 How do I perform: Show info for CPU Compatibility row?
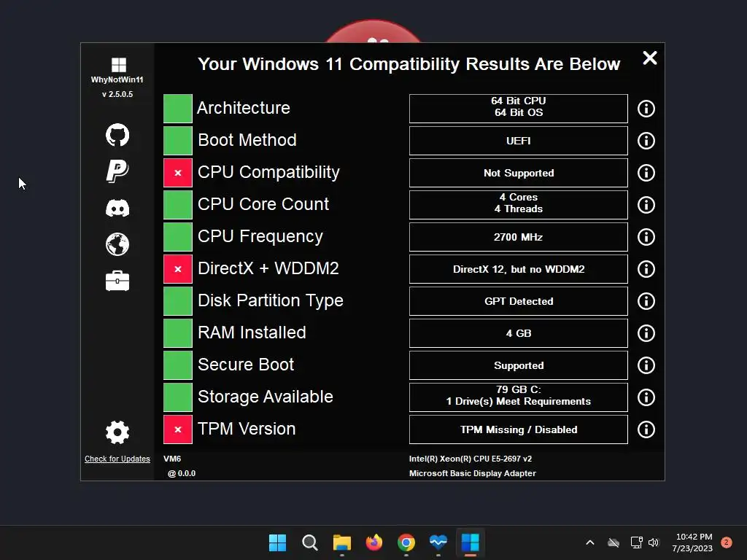[x=646, y=173]
